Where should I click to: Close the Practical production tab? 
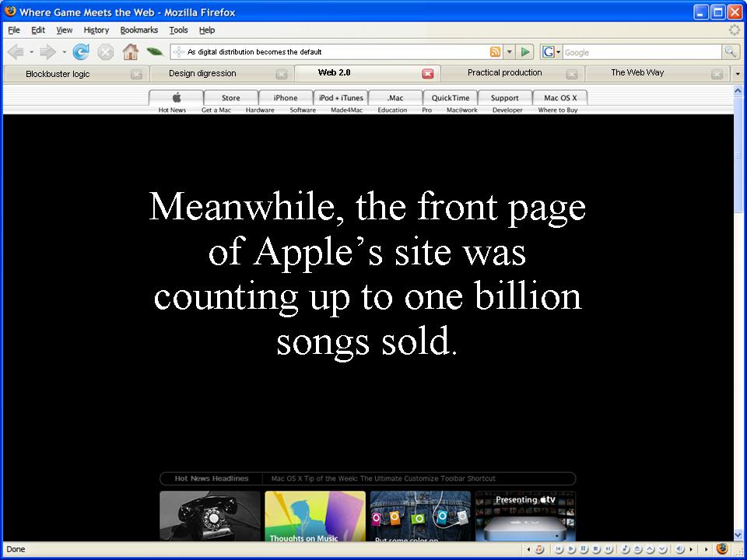tap(572, 75)
